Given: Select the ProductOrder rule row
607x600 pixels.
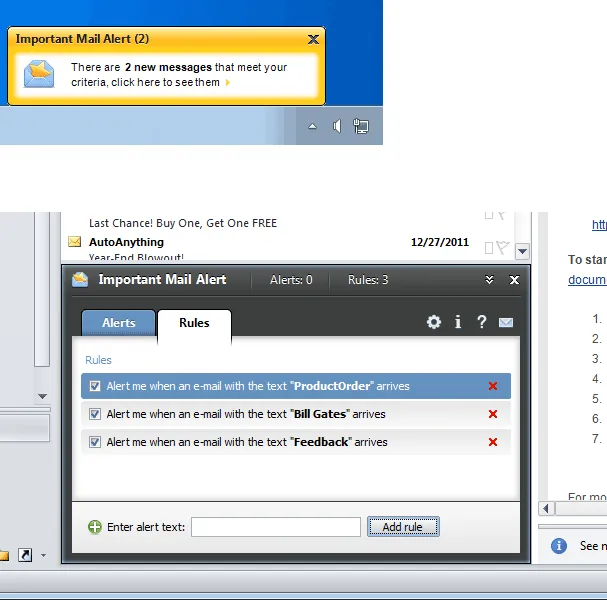Looking at the screenshot, I should pos(296,386).
